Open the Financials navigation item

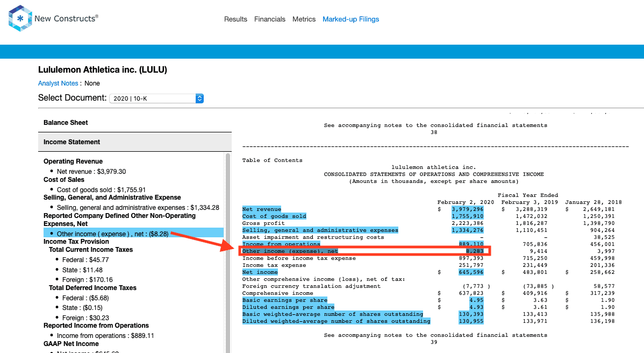click(269, 19)
